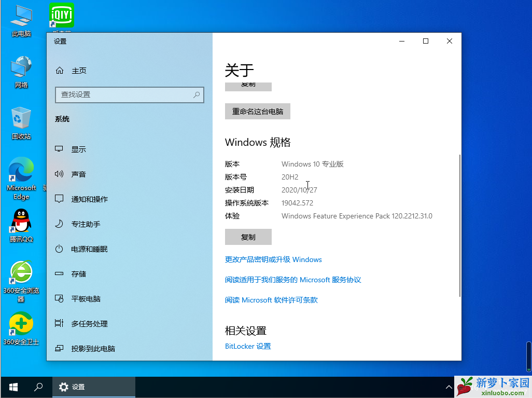This screenshot has width=532, height=398.
Task: Maximize the 设置 window
Action: [x=426, y=41]
